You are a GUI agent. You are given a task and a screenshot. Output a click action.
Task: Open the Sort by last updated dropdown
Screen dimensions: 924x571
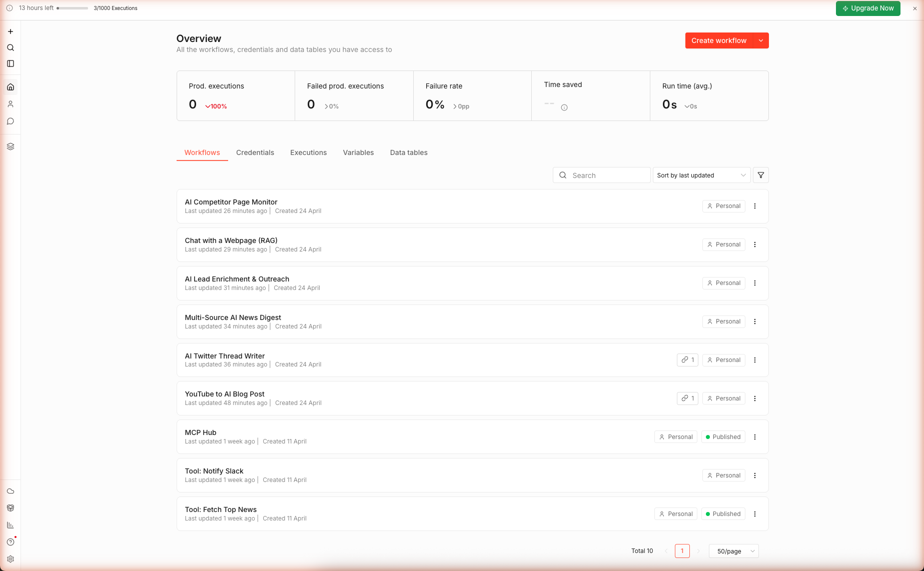click(701, 175)
